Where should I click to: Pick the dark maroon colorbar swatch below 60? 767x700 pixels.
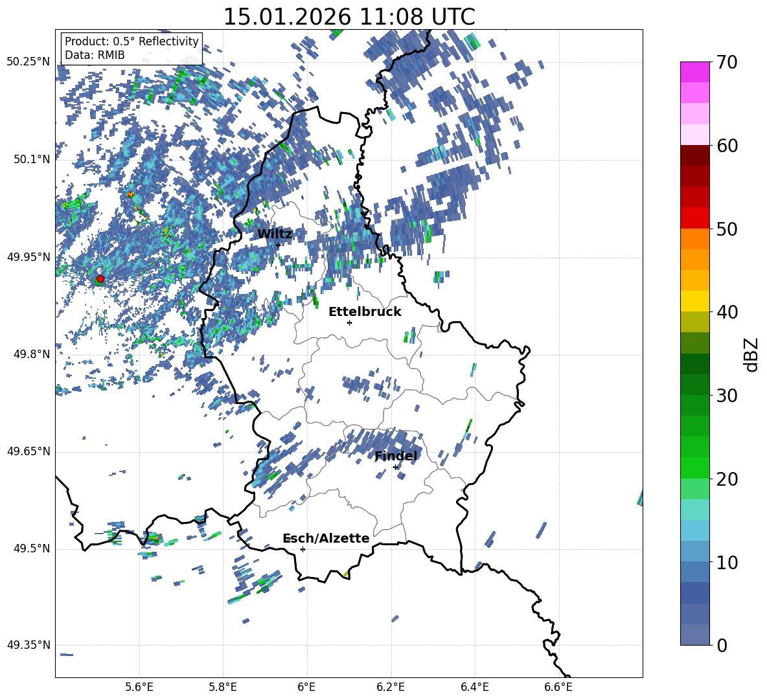pyautogui.click(x=694, y=155)
